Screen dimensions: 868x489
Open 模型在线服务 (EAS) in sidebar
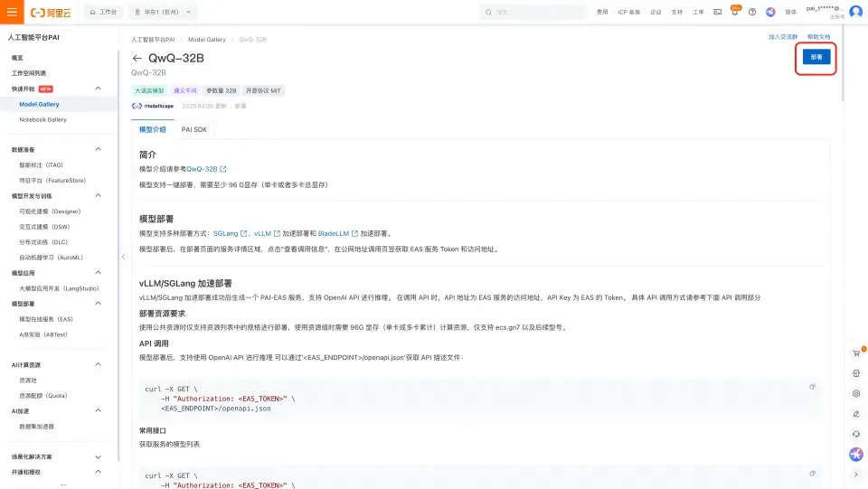click(46, 319)
